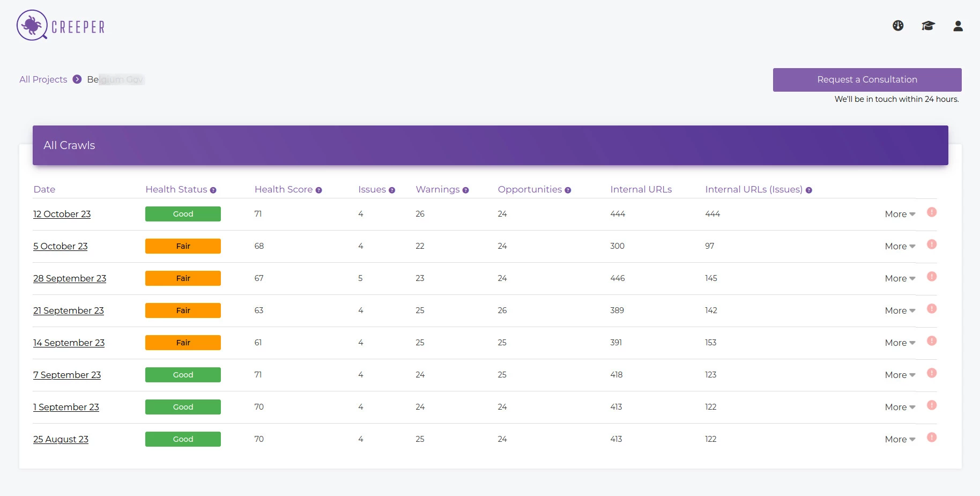Click the graduation cap academy icon
This screenshot has height=496, width=980.
928,25
